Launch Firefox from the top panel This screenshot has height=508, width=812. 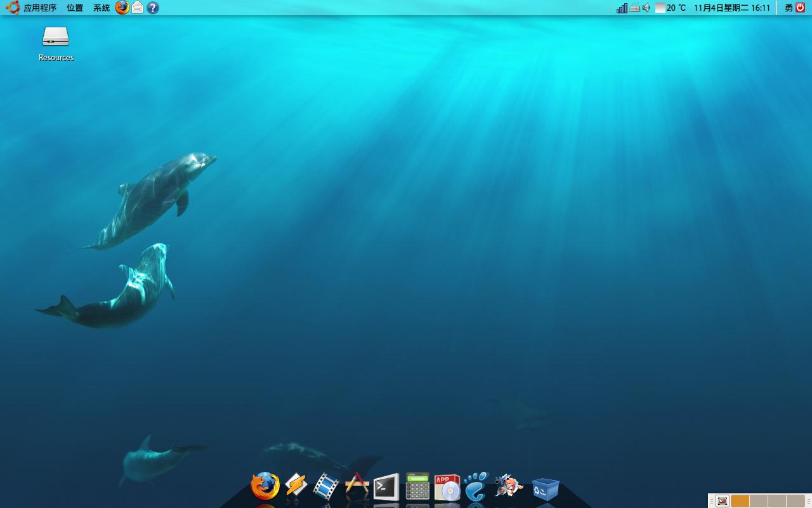coord(122,8)
